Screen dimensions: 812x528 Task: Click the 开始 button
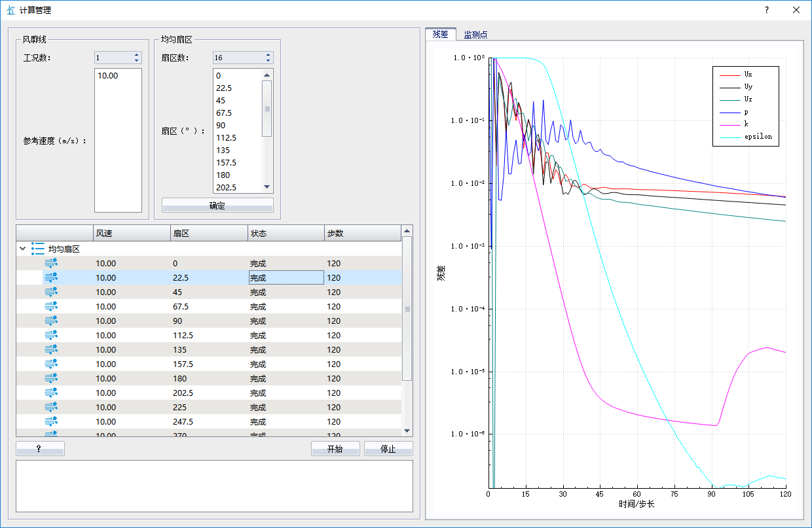point(335,449)
